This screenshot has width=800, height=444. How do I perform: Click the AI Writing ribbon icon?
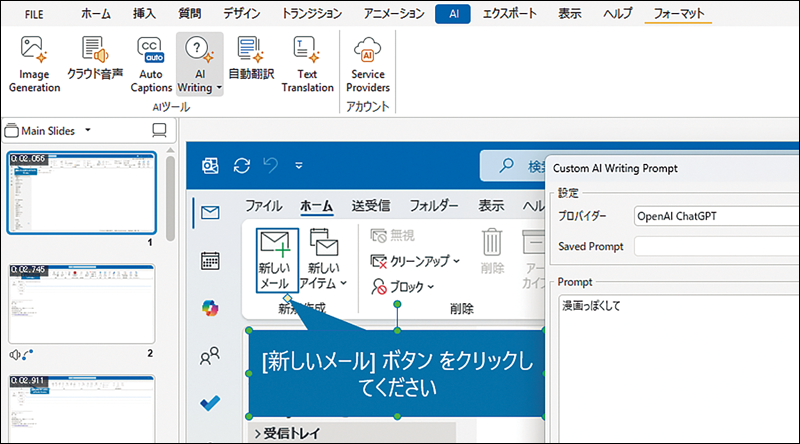[199, 52]
